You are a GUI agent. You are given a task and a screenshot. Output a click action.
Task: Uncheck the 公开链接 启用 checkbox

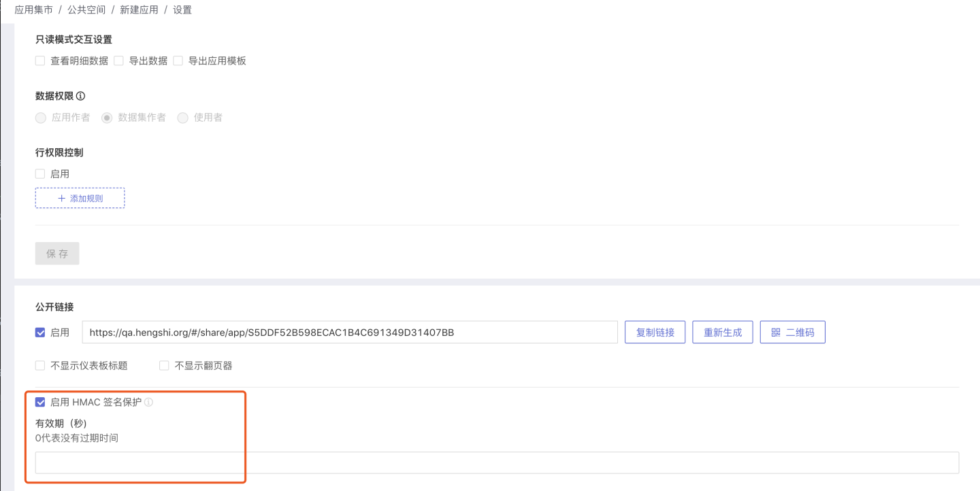40,333
